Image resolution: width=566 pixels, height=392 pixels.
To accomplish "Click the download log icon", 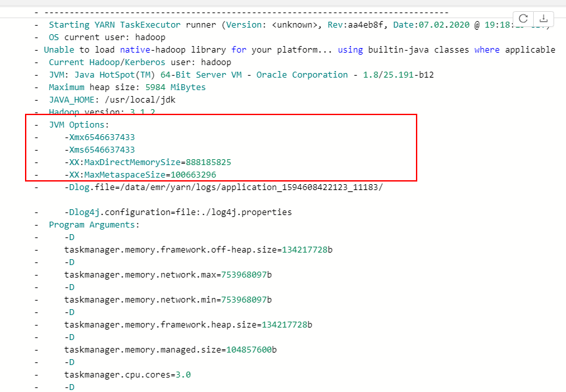I will 543,20.
